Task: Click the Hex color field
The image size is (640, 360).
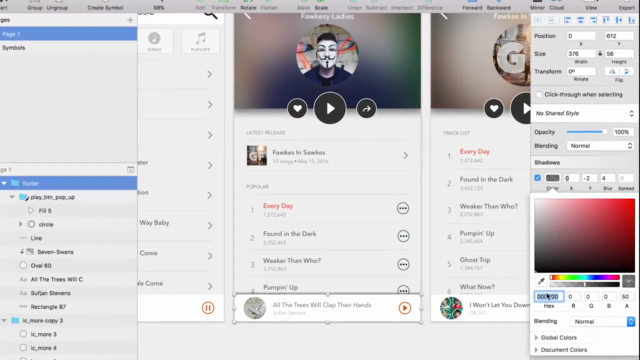Action: click(549, 297)
